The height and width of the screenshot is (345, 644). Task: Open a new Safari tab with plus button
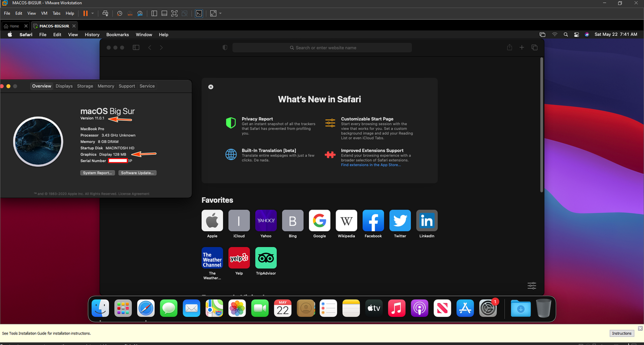(522, 47)
